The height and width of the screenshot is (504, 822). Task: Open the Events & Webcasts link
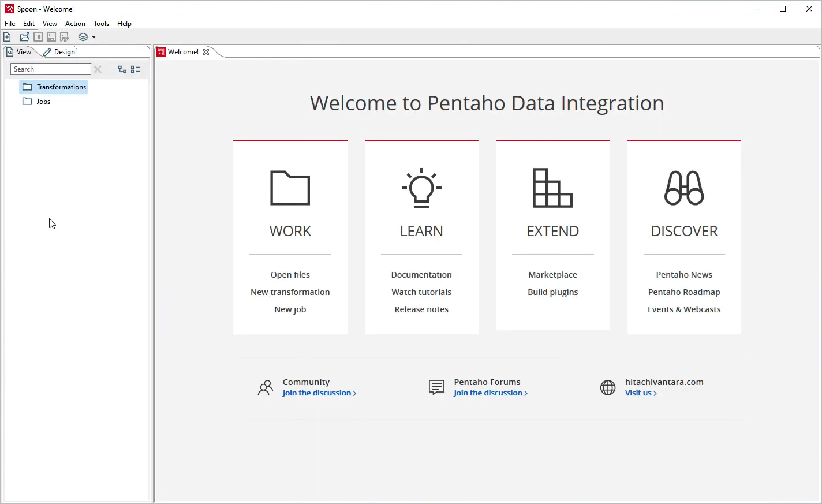pyautogui.click(x=684, y=309)
